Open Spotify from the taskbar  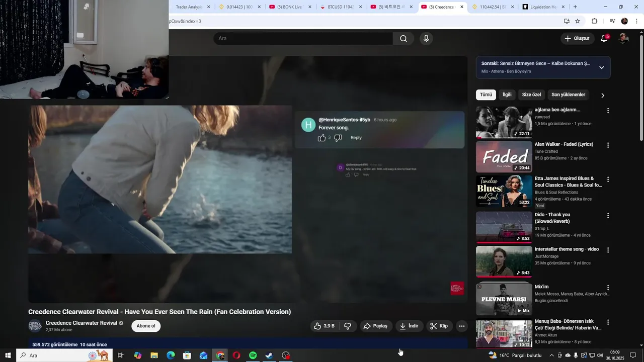click(253, 355)
